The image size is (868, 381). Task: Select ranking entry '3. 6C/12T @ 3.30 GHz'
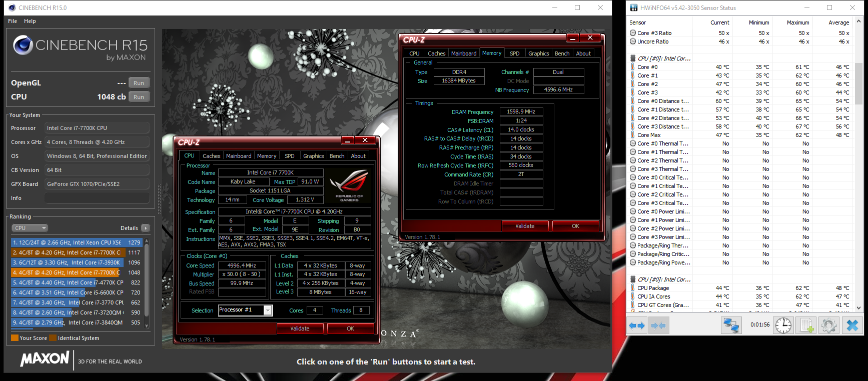(77, 262)
